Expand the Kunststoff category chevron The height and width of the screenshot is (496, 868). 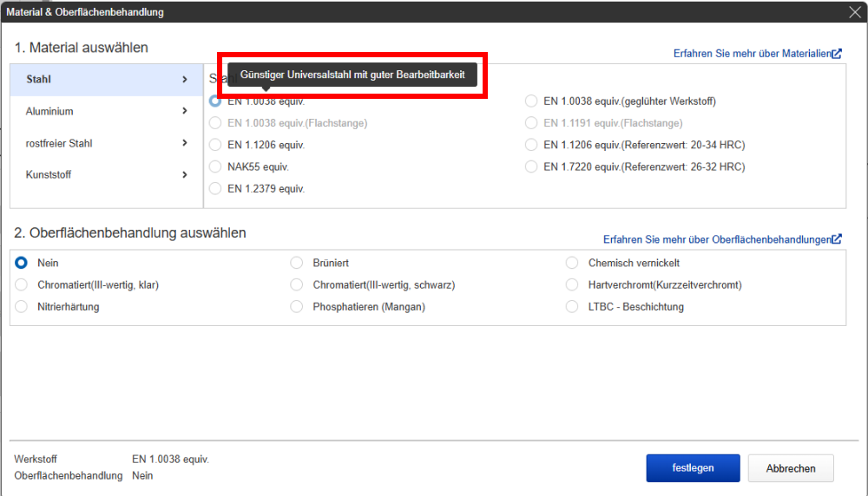click(184, 175)
